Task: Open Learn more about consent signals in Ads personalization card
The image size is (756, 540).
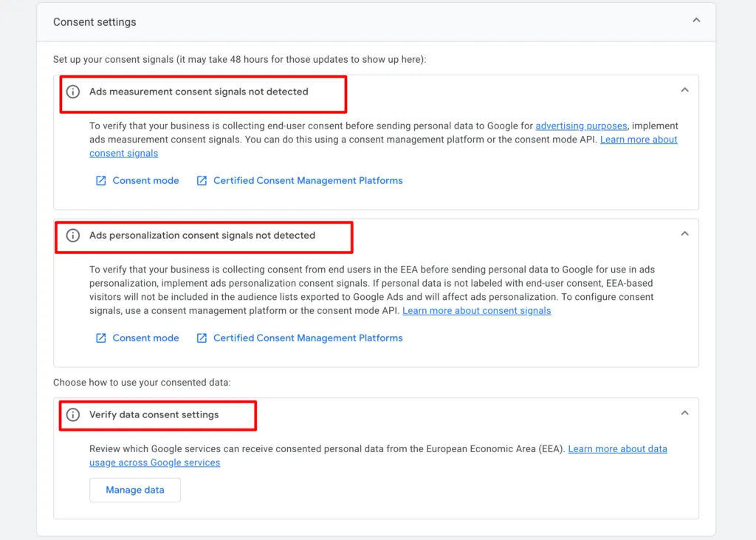Action: pos(476,311)
